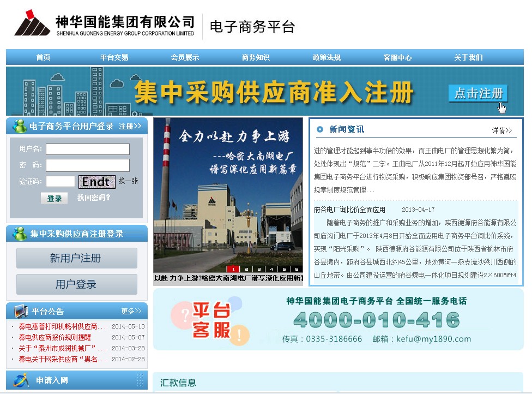Select slide 3 of the image carousel
This screenshot has width=532, height=394.
(x=259, y=269)
